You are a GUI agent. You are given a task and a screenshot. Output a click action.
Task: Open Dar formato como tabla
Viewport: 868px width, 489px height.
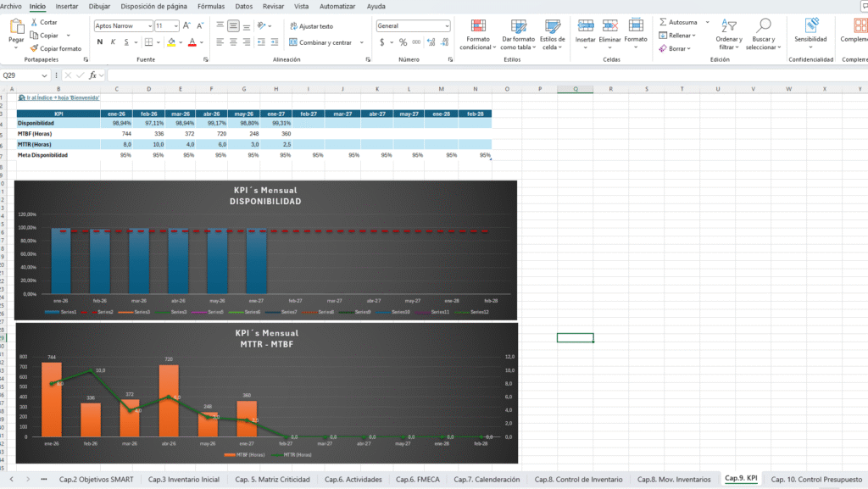[x=518, y=34]
